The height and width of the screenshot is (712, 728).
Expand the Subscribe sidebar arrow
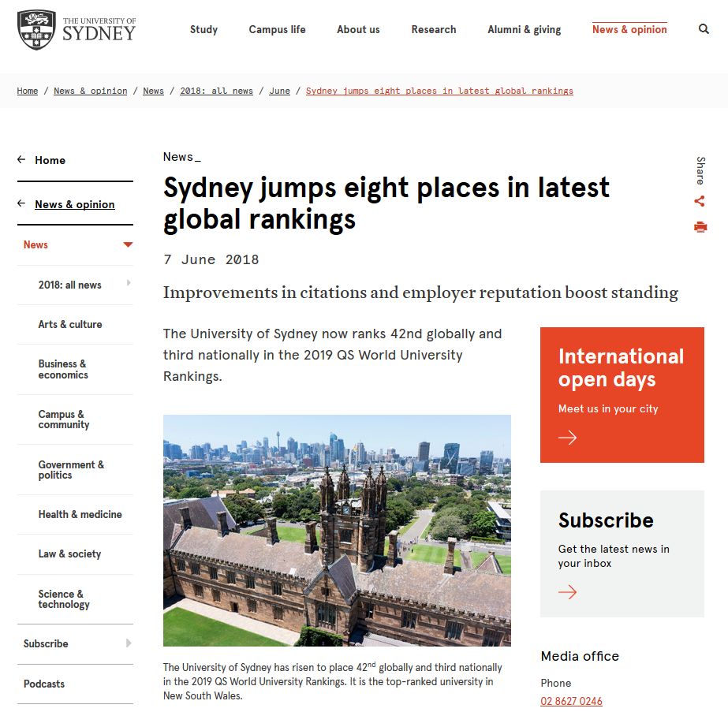point(129,643)
